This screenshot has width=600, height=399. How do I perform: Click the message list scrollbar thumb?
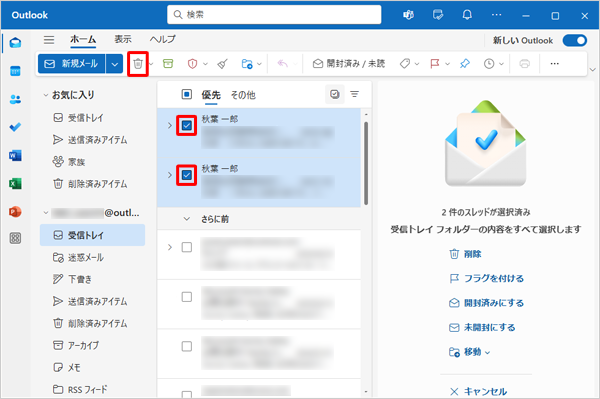point(366,163)
